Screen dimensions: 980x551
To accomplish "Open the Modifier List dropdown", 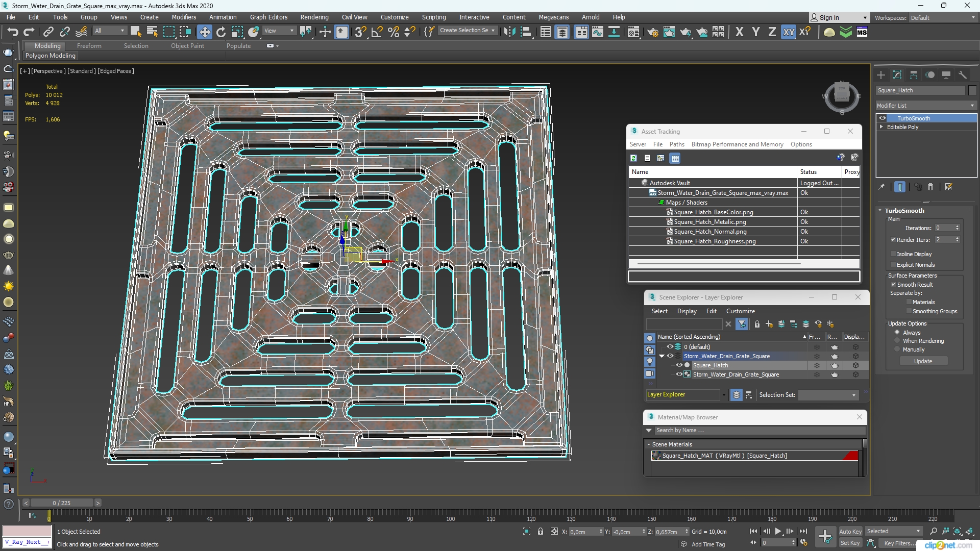I will [x=926, y=106].
